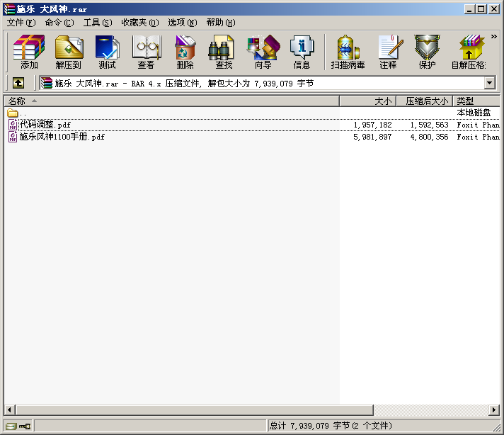Click the 自解压格式 (SFX) icon
This screenshot has width=504, height=435.
click(x=469, y=52)
